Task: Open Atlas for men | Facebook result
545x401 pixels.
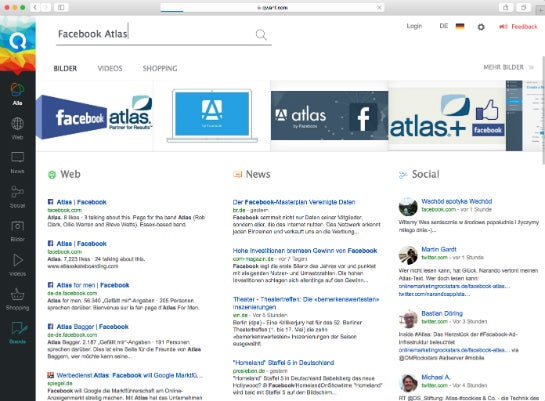Action: 93,285
